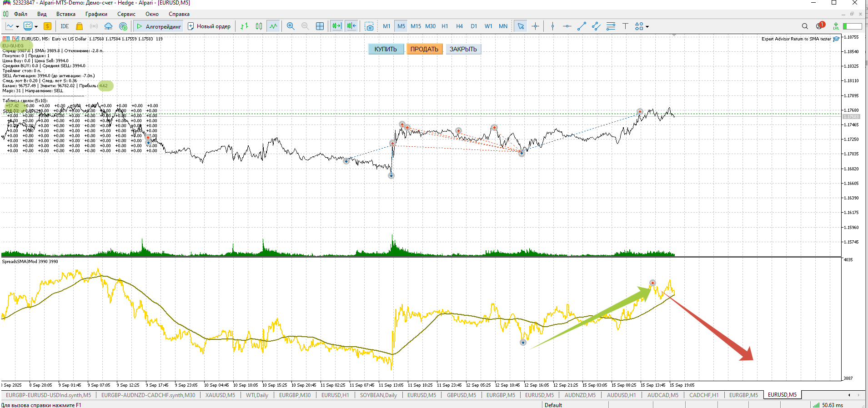This screenshot has width=868, height=408.
Task: Toggle chart shift from right edge
Action: pos(351,26)
